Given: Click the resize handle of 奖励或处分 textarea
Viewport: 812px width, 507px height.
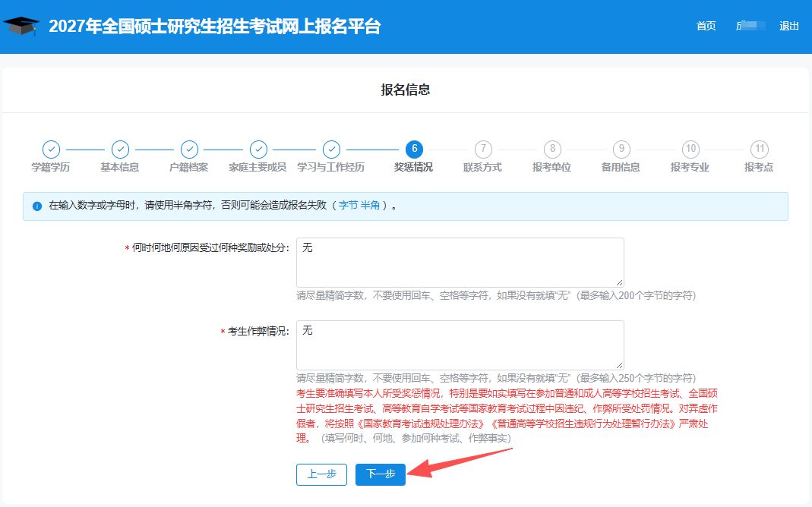Looking at the screenshot, I should 619,282.
